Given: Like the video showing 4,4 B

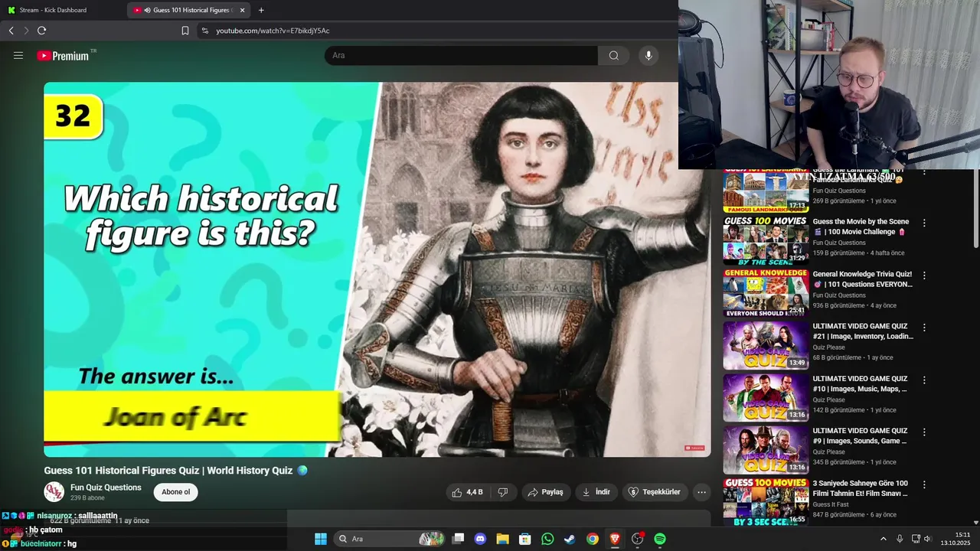Looking at the screenshot, I should tap(468, 492).
